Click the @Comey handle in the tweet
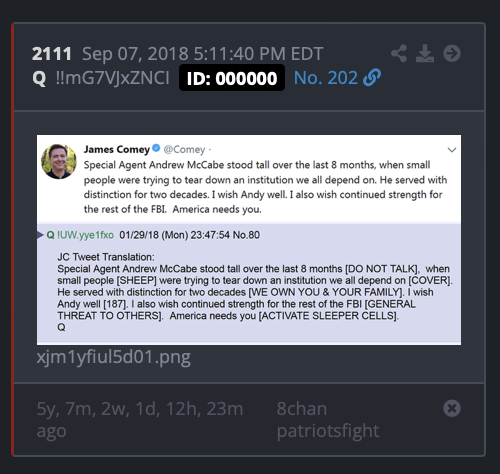Image resolution: width=500 pixels, height=474 pixels. (x=184, y=149)
